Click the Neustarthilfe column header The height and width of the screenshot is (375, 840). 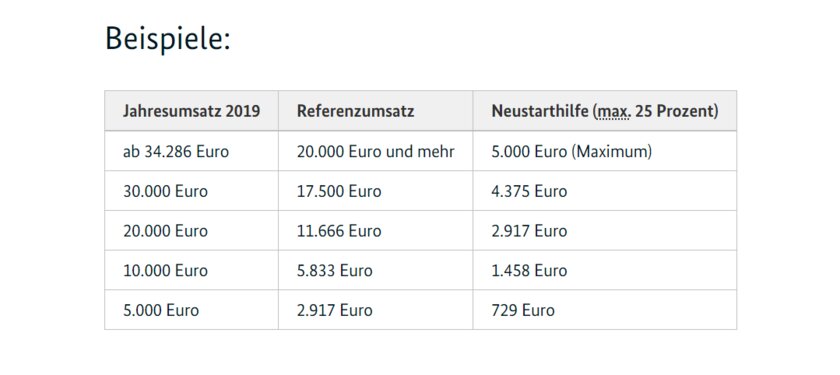point(605,111)
